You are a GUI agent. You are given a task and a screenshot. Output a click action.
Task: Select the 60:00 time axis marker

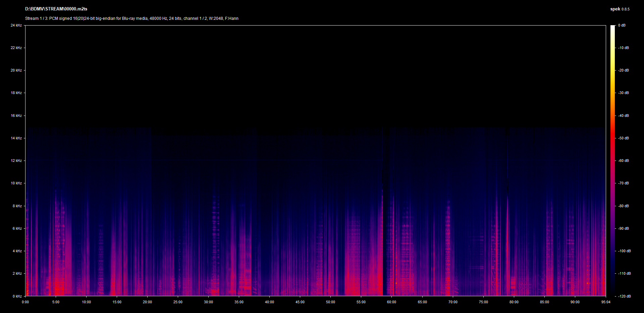(391, 302)
